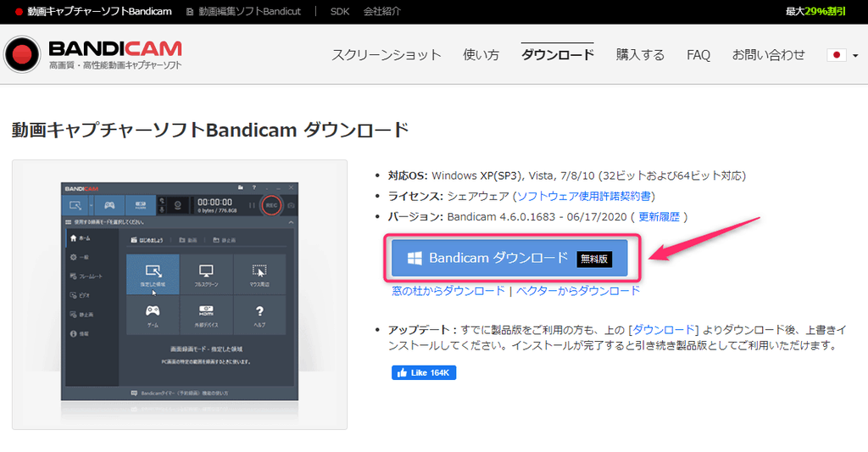This screenshot has height=452, width=868.
Task: Click the ライセンス: シェアウェア text
Action: tap(448, 196)
